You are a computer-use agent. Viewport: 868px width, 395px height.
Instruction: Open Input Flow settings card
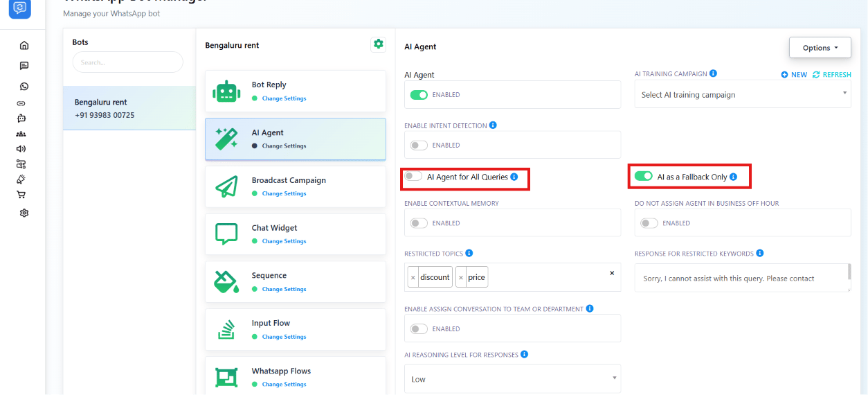[296, 329]
